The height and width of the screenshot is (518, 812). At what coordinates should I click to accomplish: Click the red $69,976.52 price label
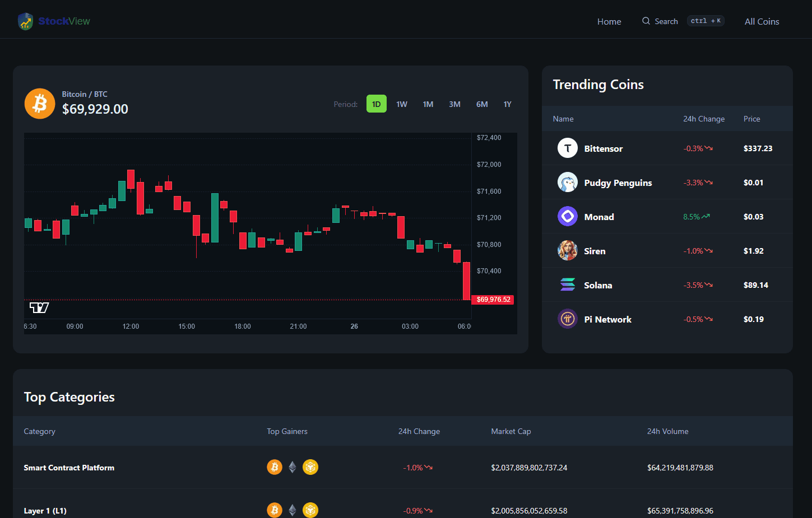(x=493, y=300)
